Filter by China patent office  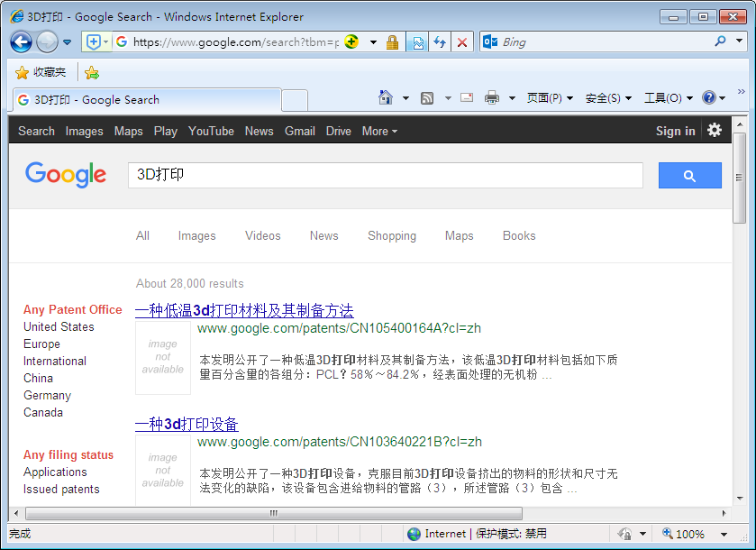pyautogui.click(x=38, y=379)
